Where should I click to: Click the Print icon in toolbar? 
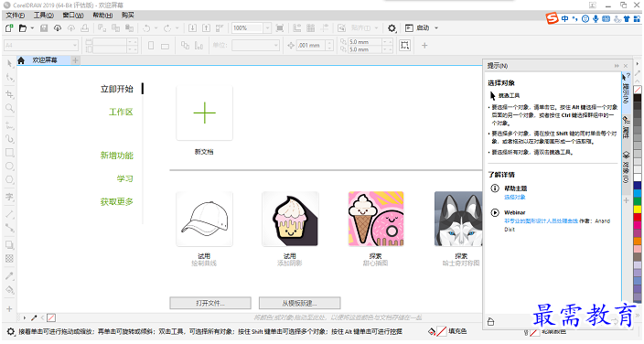84,28
